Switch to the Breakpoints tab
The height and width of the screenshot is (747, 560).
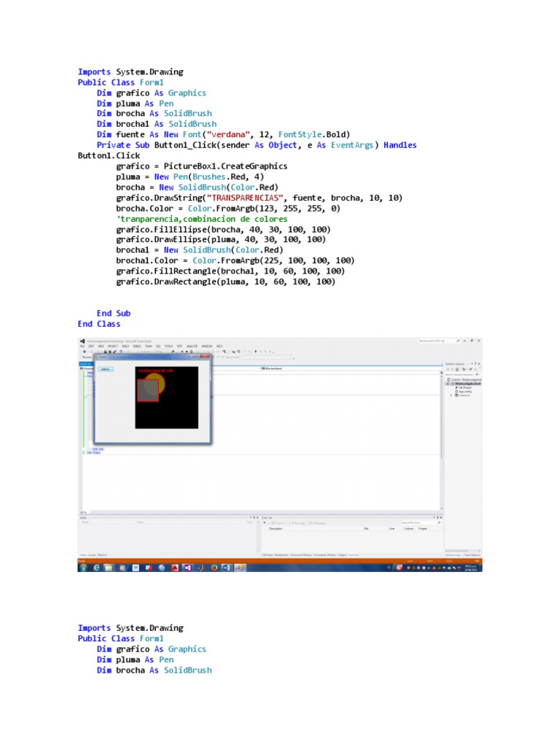pyautogui.click(x=281, y=555)
